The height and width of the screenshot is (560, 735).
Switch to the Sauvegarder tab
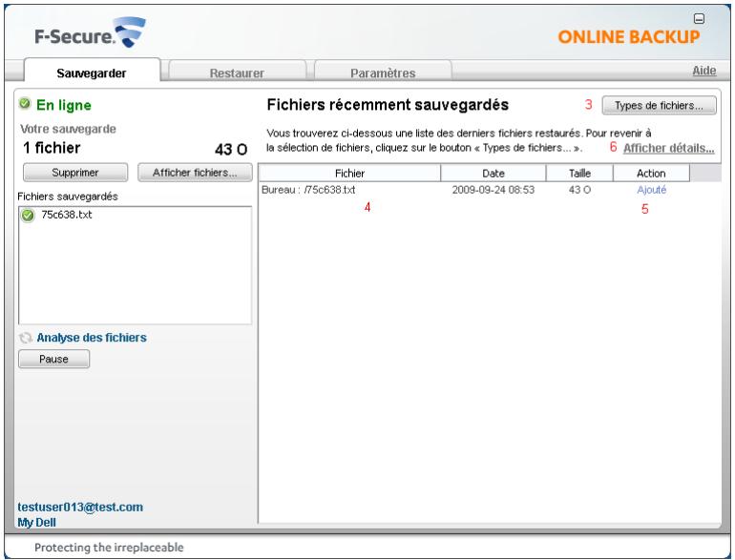[92, 73]
